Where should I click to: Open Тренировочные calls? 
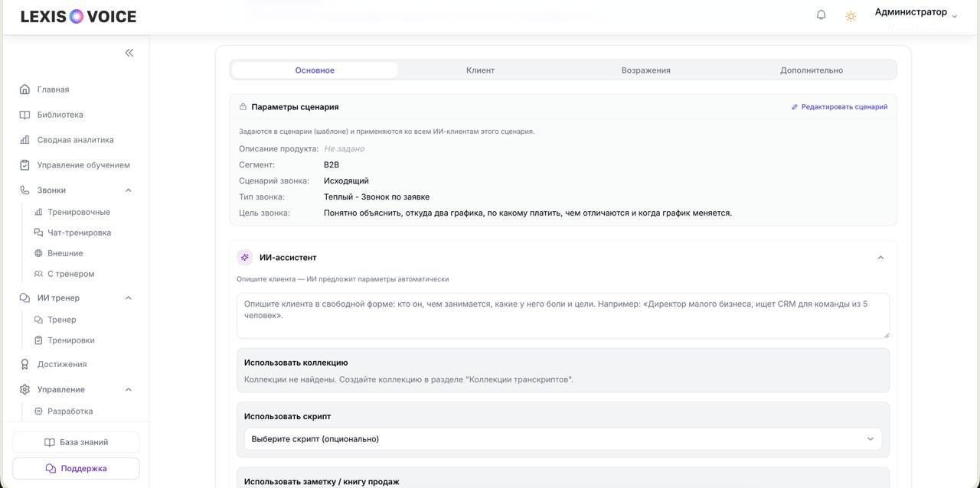coord(79,212)
